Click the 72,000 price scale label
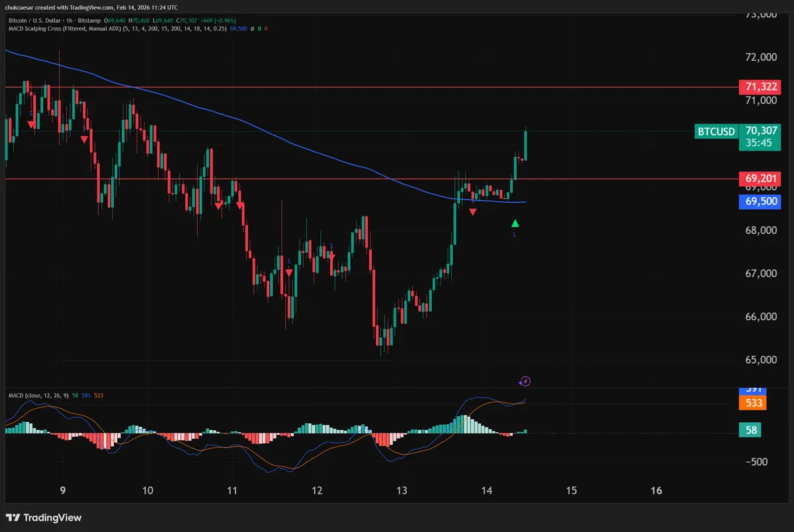This screenshot has width=794, height=532. [x=761, y=58]
